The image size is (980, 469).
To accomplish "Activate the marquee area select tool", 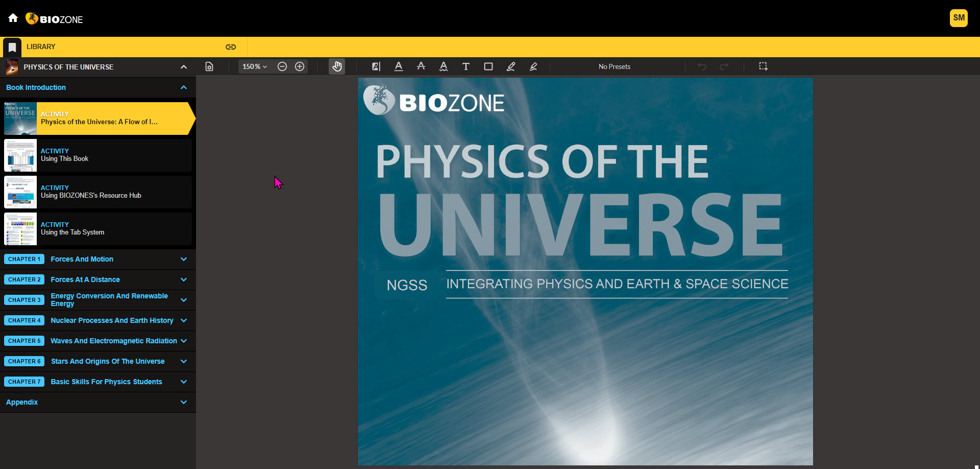I will tap(763, 66).
